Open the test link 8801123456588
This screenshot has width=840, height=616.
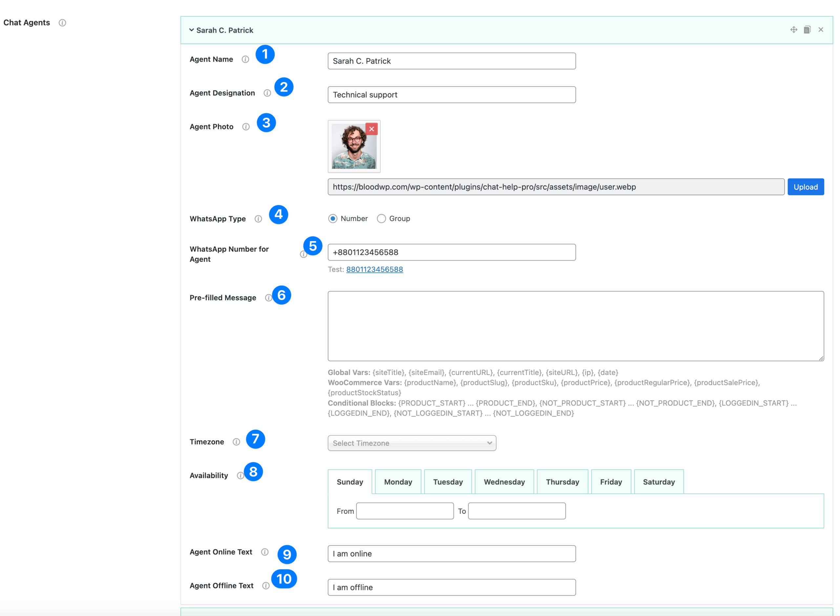click(374, 269)
